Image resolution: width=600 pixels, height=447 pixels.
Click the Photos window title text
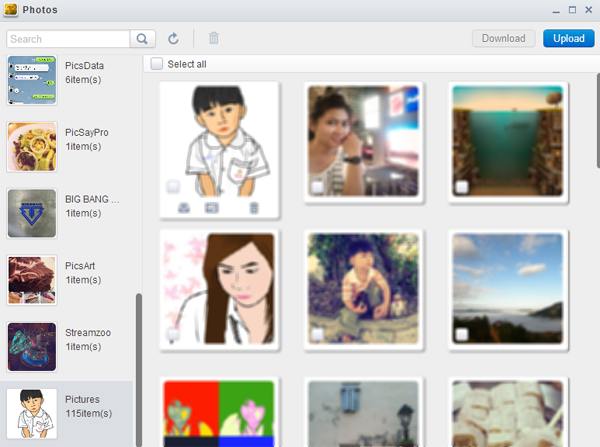click(x=40, y=10)
